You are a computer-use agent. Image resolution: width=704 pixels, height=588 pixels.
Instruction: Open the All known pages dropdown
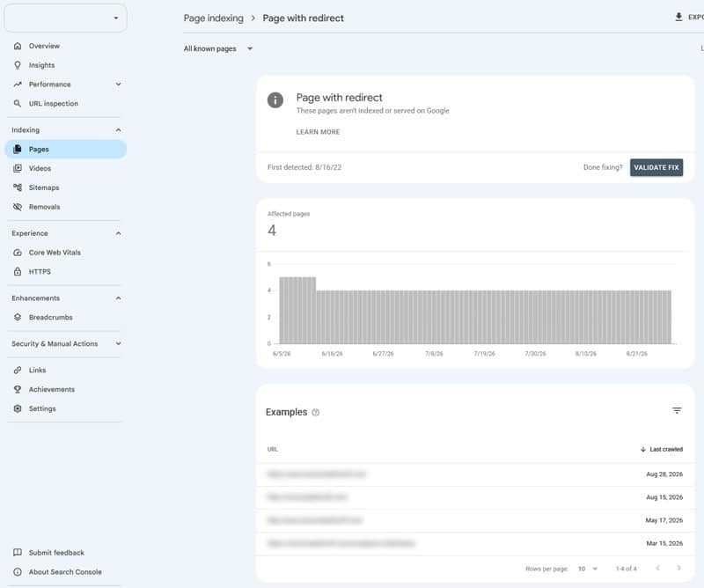click(218, 48)
